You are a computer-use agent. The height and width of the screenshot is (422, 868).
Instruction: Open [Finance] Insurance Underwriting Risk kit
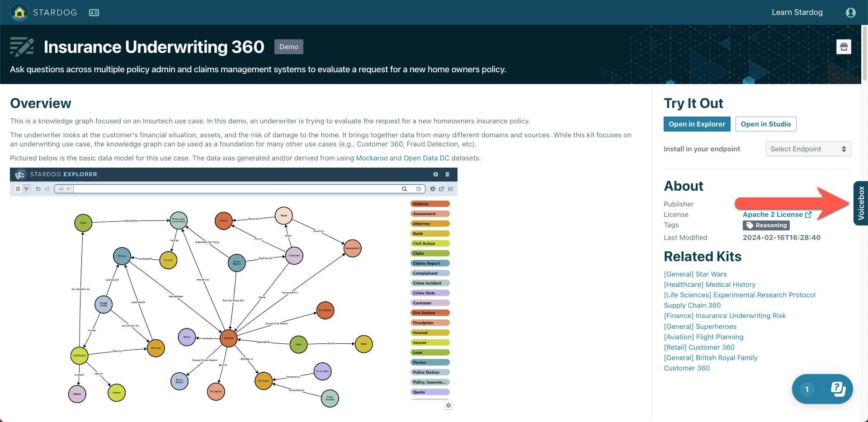[x=725, y=316]
